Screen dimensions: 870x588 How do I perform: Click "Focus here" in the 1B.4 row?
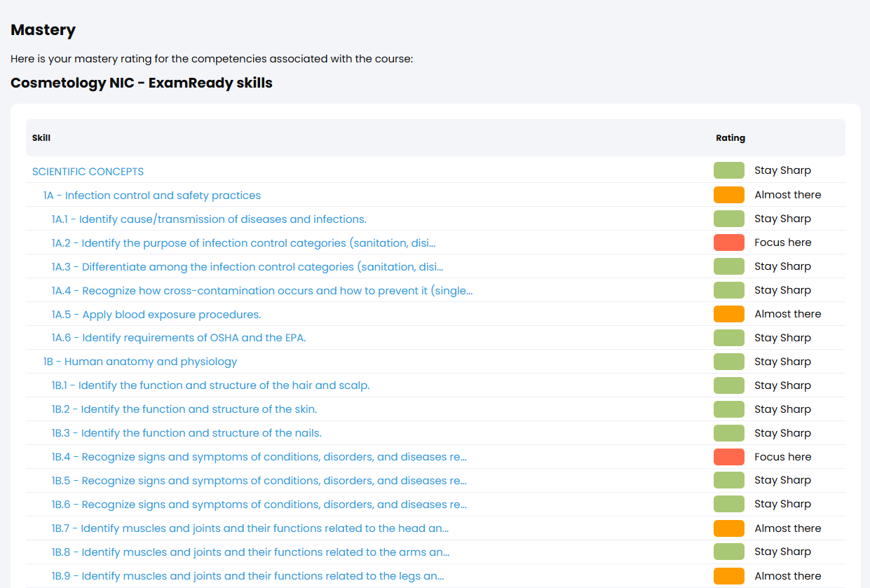point(783,457)
